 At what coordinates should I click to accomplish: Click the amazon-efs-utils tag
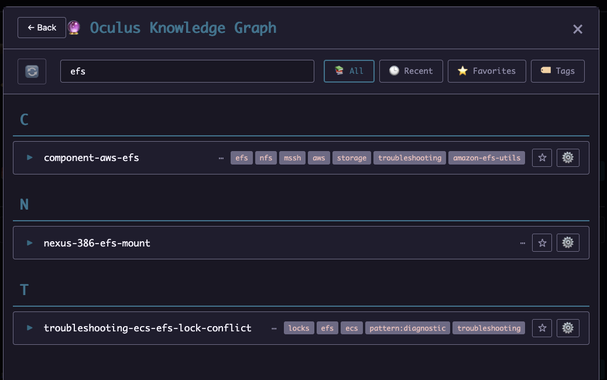487,158
